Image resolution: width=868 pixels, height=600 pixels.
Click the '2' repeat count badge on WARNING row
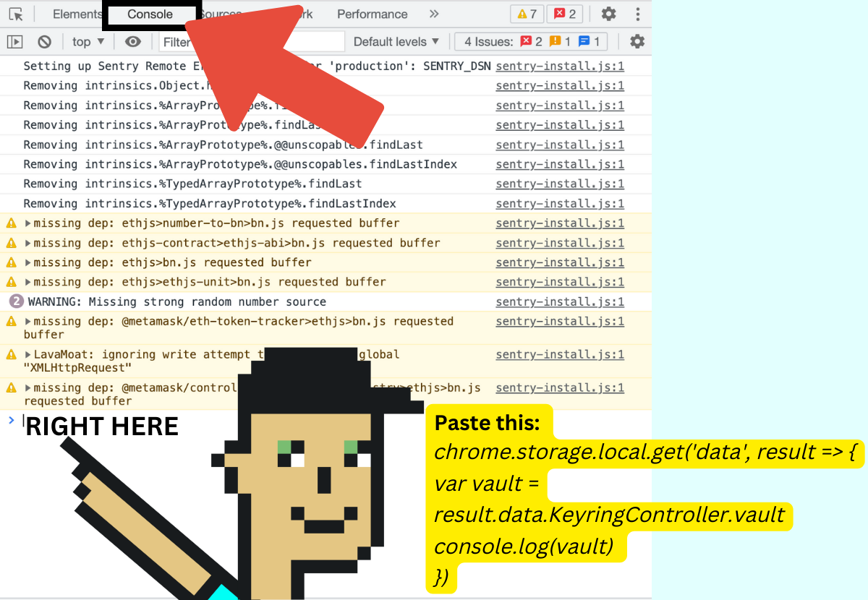(x=16, y=301)
